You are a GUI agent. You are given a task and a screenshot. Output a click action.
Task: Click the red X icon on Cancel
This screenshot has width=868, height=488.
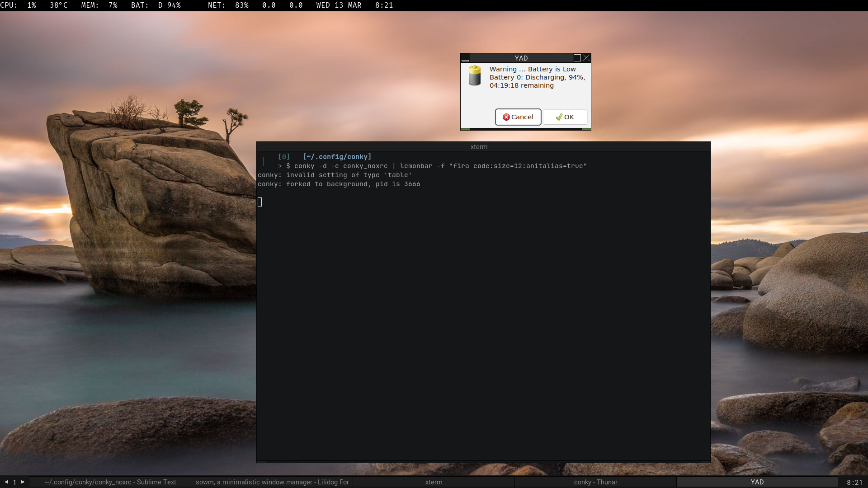click(506, 117)
